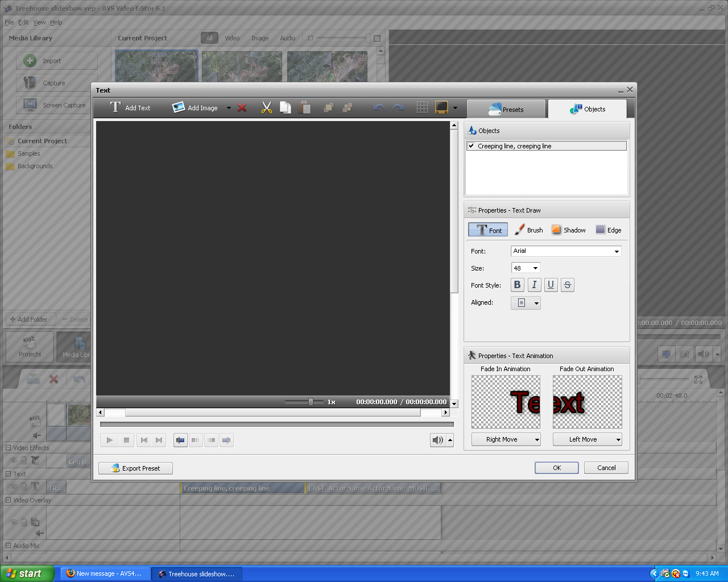728x582 pixels.
Task: Select the Font properties section
Action: 488,230
